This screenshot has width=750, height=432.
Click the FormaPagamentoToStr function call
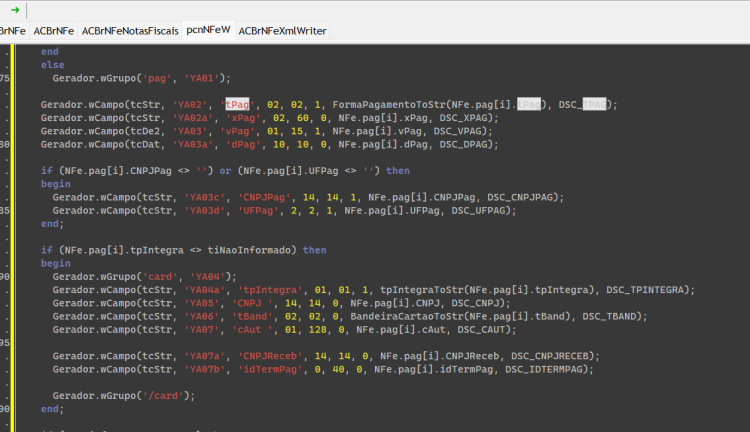(x=389, y=104)
